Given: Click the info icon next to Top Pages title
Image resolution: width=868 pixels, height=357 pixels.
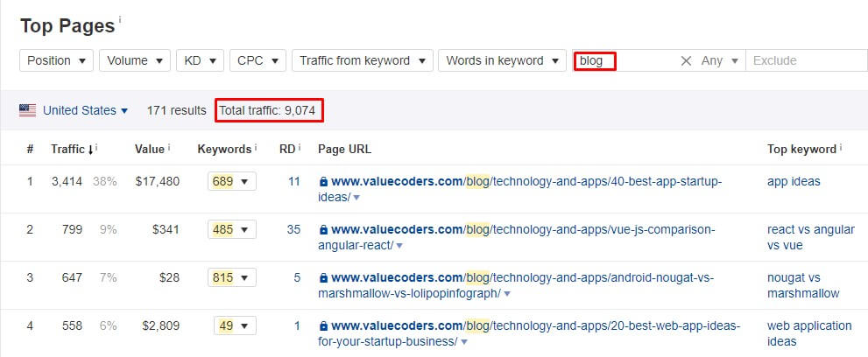Looking at the screenshot, I should [x=120, y=19].
